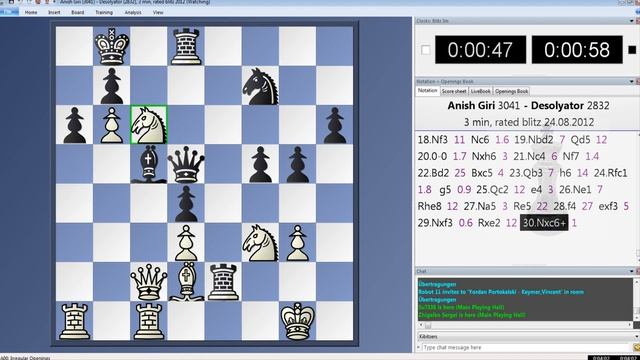Open the File menu

(8, 12)
